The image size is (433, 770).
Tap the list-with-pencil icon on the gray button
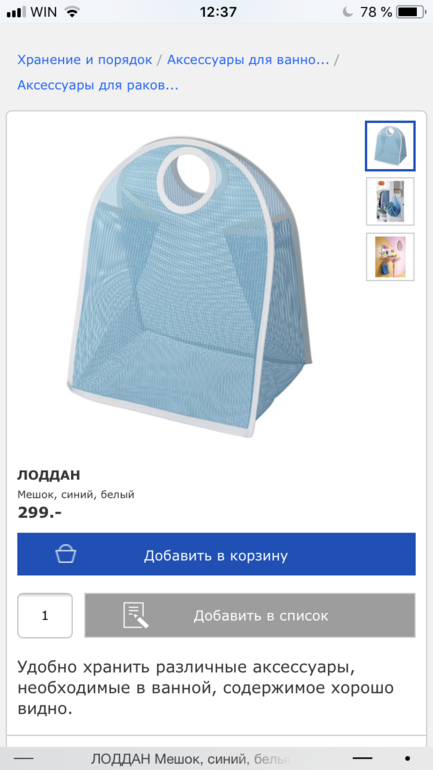[135, 614]
